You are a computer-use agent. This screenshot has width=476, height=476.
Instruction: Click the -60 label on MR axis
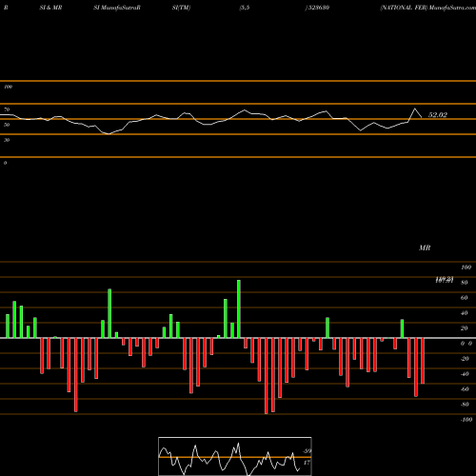[x=465, y=389]
